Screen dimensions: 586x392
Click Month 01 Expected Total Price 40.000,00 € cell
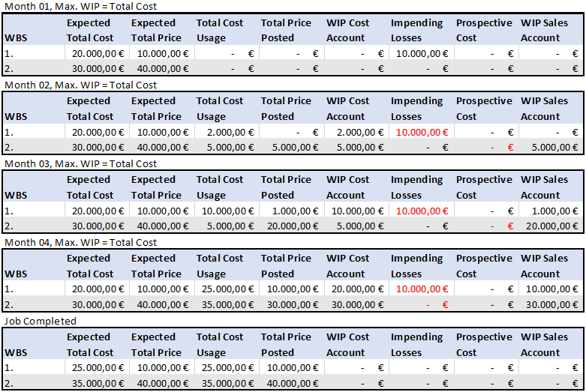coord(161,68)
